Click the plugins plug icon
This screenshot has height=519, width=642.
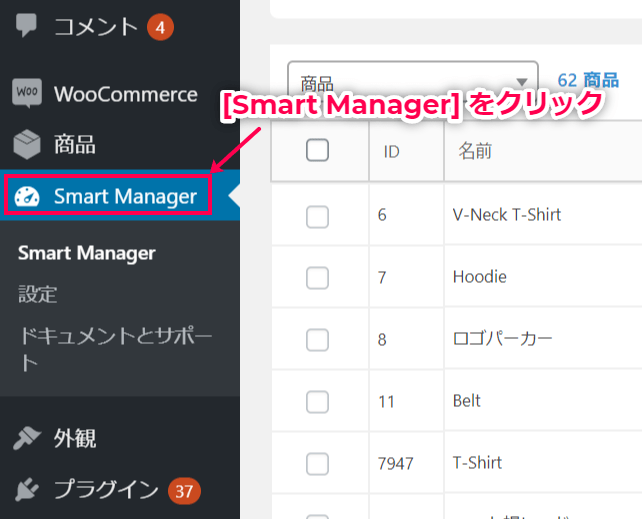pyautogui.click(x=27, y=489)
